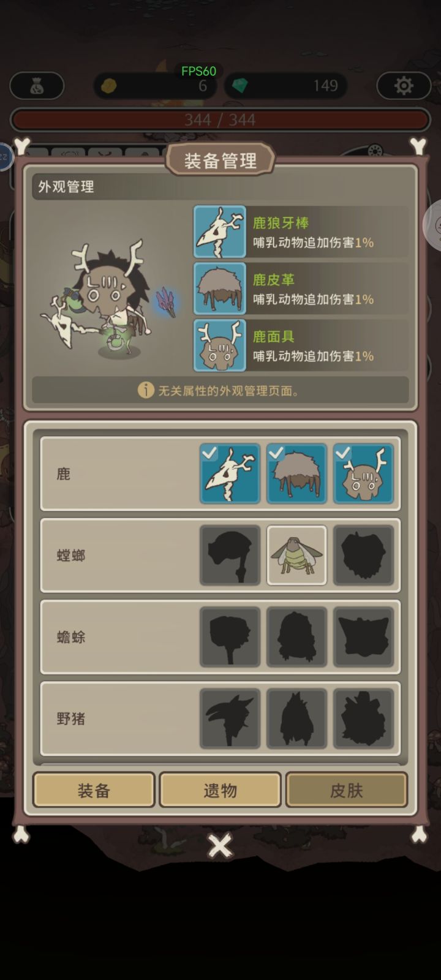Screen dimensions: 441x980
Task: Tap the green gem currency icon
Action: [x=239, y=86]
